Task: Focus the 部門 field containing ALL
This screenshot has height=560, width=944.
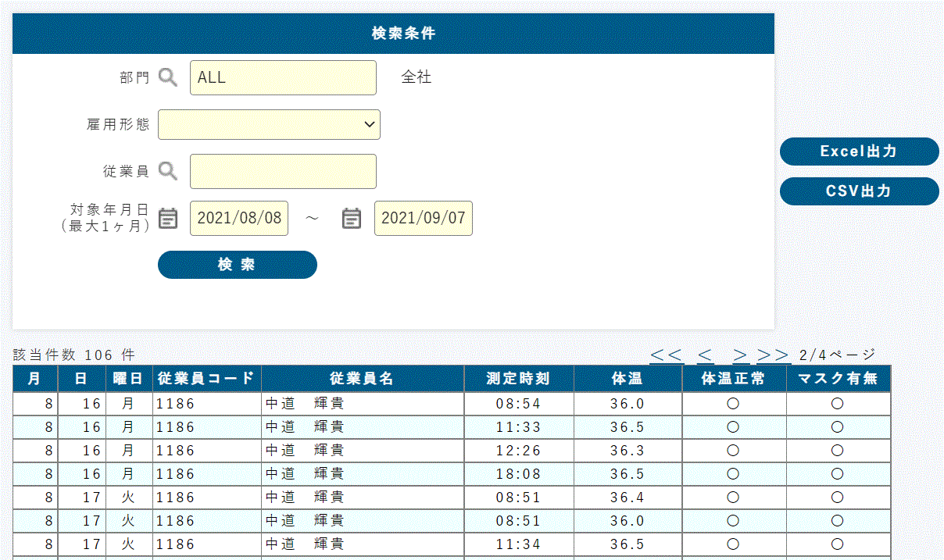Action: tap(283, 77)
